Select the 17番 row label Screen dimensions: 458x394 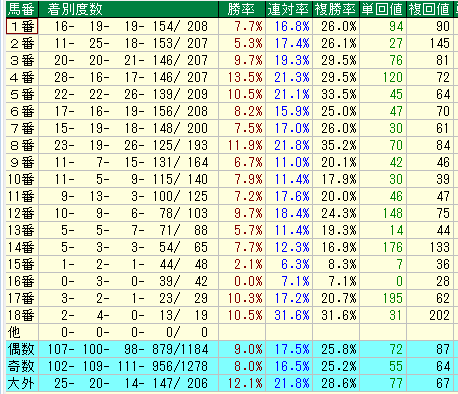22,298
